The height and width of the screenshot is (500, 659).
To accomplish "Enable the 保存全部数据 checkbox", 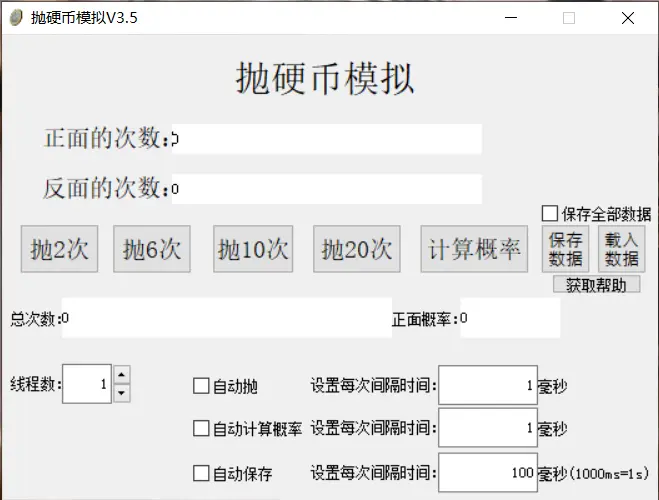I will pos(549,213).
